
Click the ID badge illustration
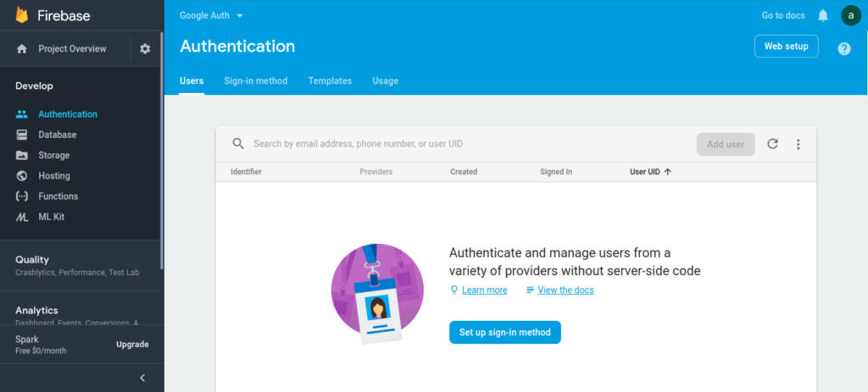coord(377,294)
